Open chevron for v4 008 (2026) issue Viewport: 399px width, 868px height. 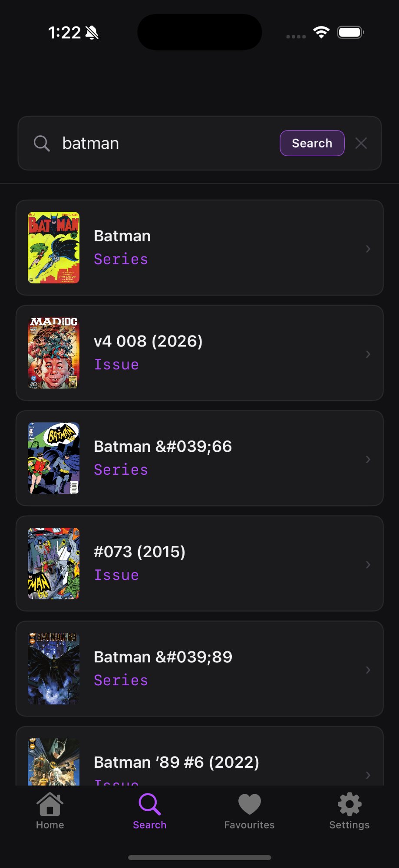[x=368, y=354]
